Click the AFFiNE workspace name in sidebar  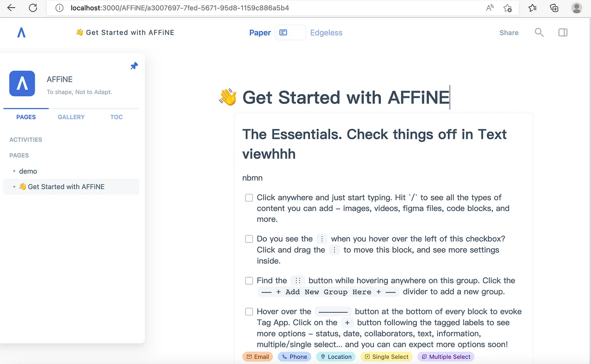[x=60, y=79]
